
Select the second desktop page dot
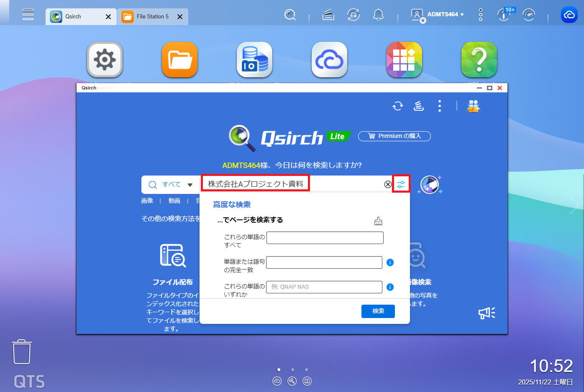coord(292,369)
